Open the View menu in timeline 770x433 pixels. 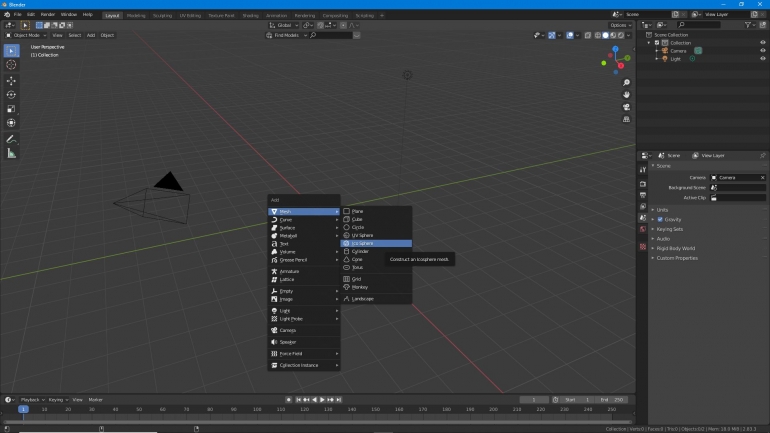click(x=78, y=400)
